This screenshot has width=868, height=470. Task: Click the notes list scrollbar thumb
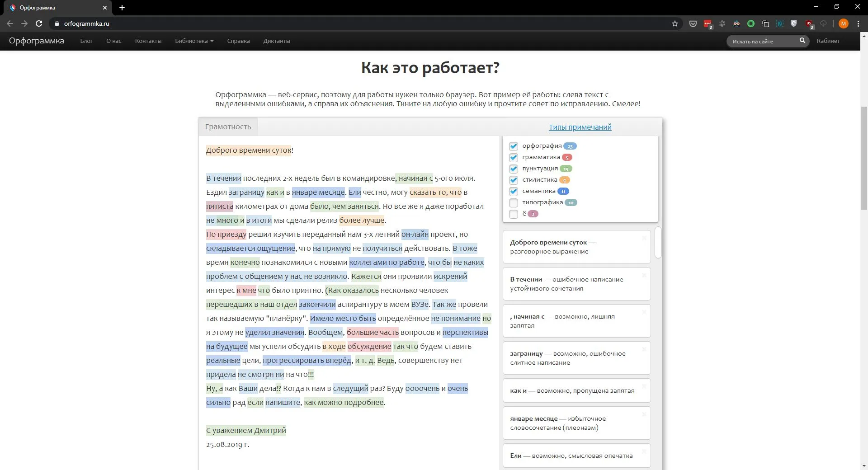[x=658, y=242]
